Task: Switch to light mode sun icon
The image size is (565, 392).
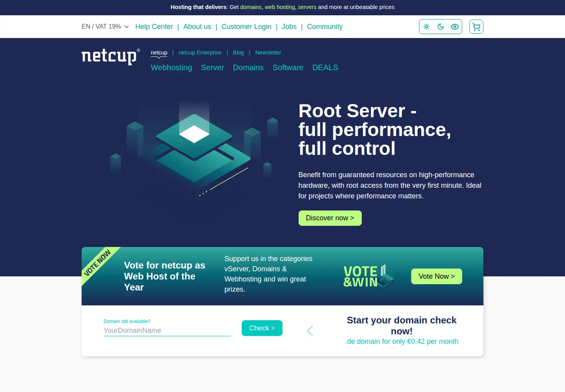Action: point(426,27)
